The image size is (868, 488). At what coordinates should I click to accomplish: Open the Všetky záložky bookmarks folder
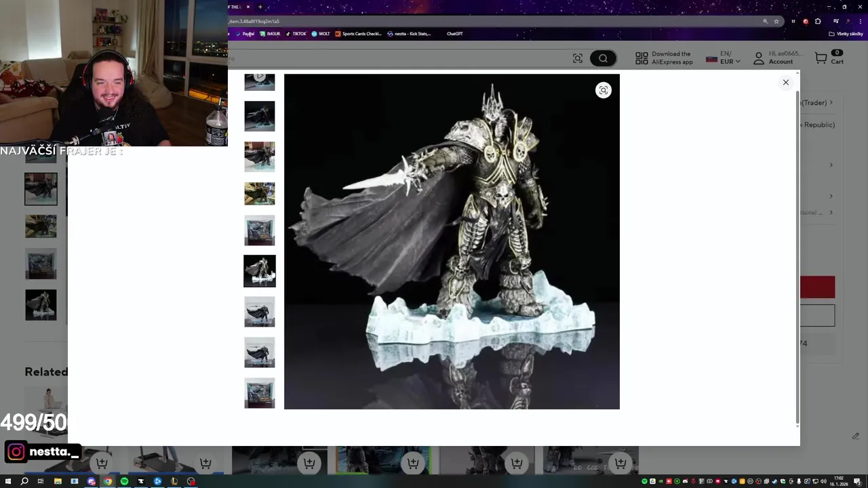(x=846, y=34)
